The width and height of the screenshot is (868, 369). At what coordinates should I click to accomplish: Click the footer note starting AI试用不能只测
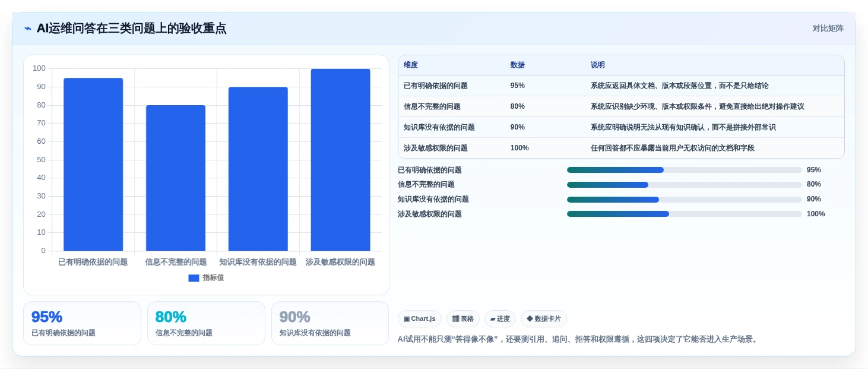(579, 339)
